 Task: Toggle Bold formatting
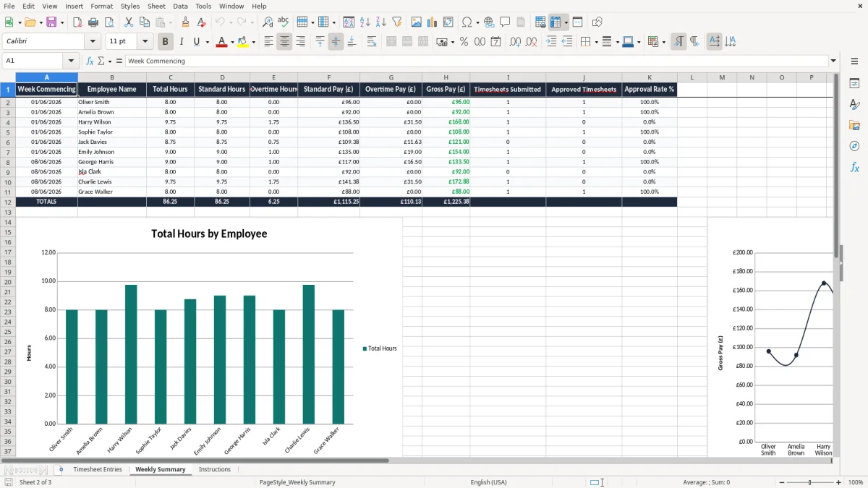[166, 42]
